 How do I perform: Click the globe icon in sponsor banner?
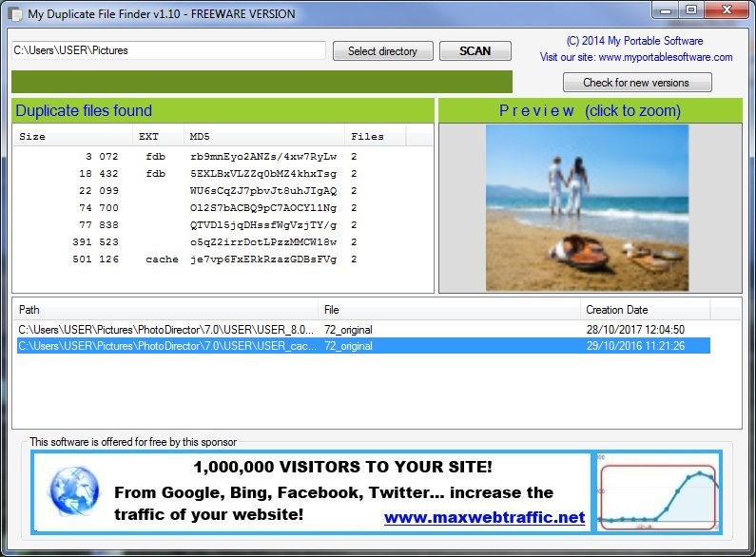[74, 491]
